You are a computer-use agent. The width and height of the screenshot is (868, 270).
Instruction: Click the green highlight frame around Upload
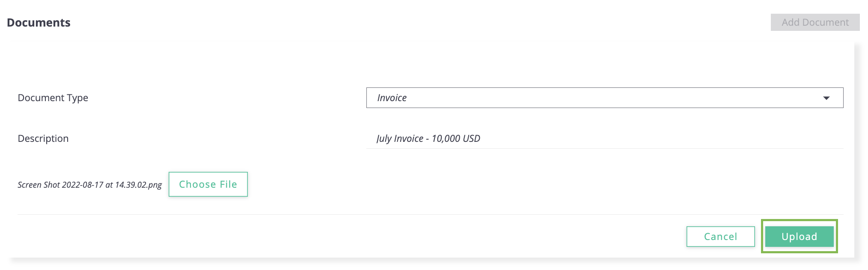799,221
